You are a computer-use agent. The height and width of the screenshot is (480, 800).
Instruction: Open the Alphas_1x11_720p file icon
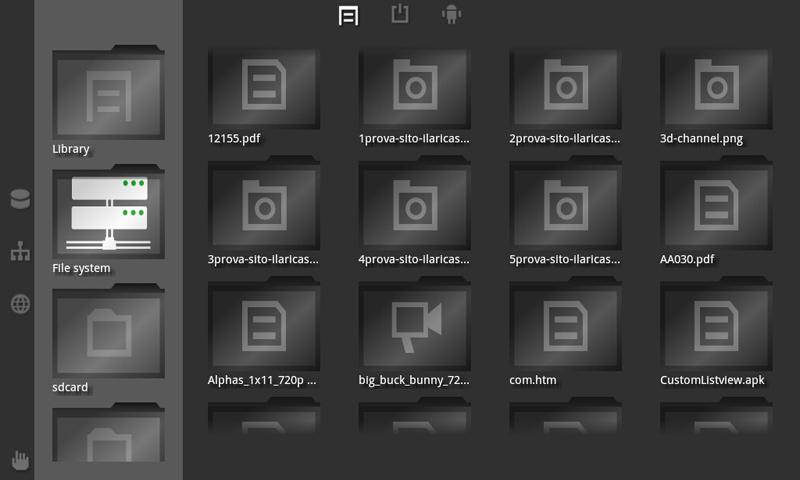[264, 327]
